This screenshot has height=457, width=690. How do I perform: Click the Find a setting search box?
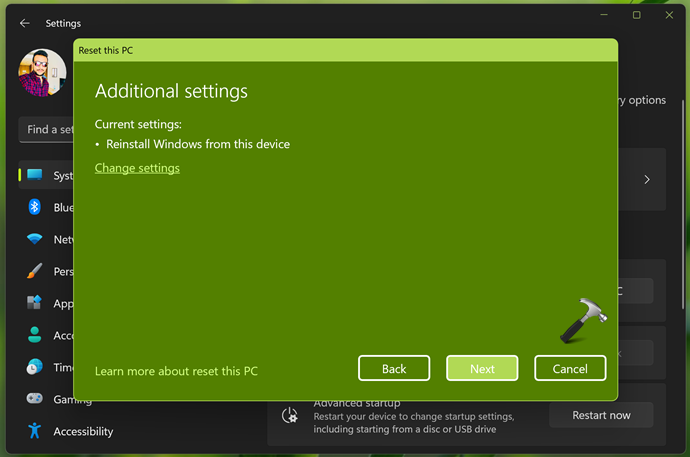click(x=46, y=129)
